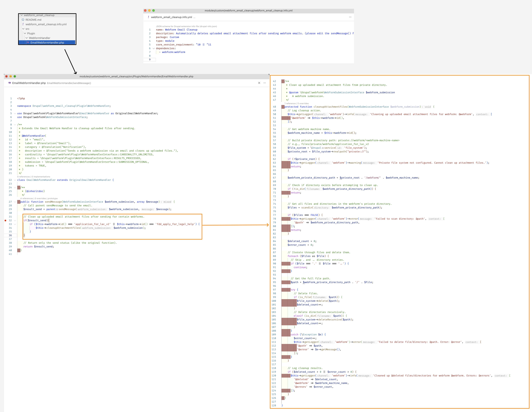Fold the dependencies block on line 6
This screenshot has width=532, height=412.
(154, 48)
